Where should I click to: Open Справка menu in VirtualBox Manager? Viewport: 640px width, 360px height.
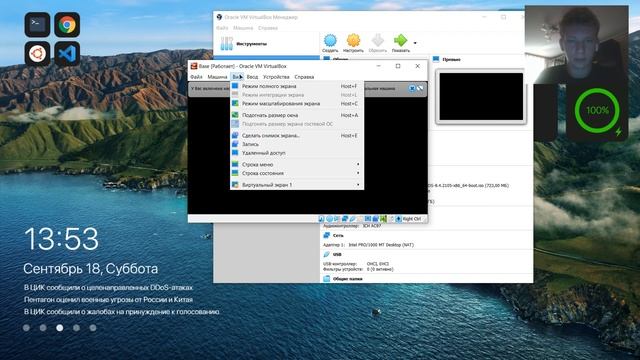(268, 28)
